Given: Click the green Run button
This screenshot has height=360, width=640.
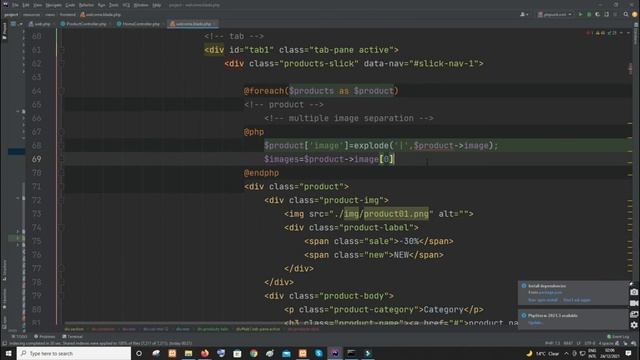Looking at the screenshot, I should pyautogui.click(x=580, y=15).
